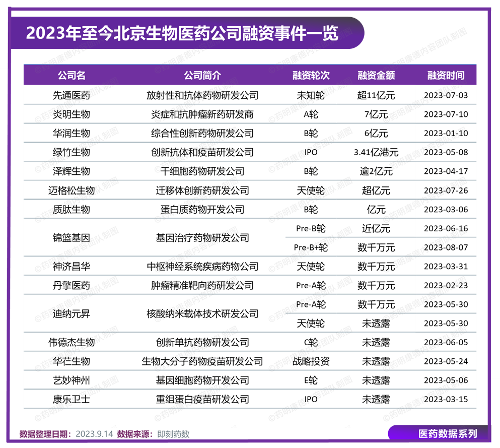This screenshot has height=448, width=500.
Task: Click the date 2023-07-10
Action: click(x=446, y=114)
